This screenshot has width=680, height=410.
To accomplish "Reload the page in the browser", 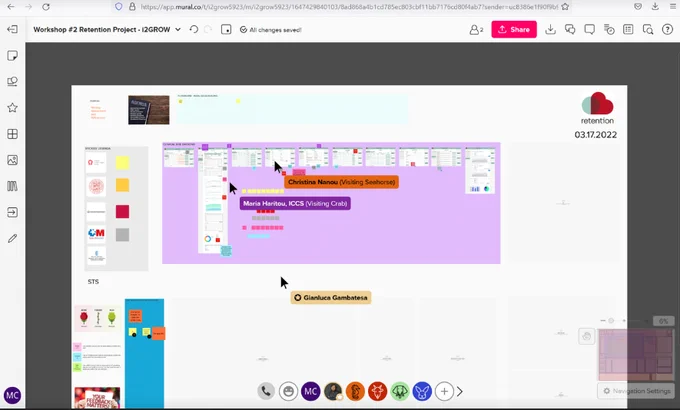I will [x=46, y=7].
